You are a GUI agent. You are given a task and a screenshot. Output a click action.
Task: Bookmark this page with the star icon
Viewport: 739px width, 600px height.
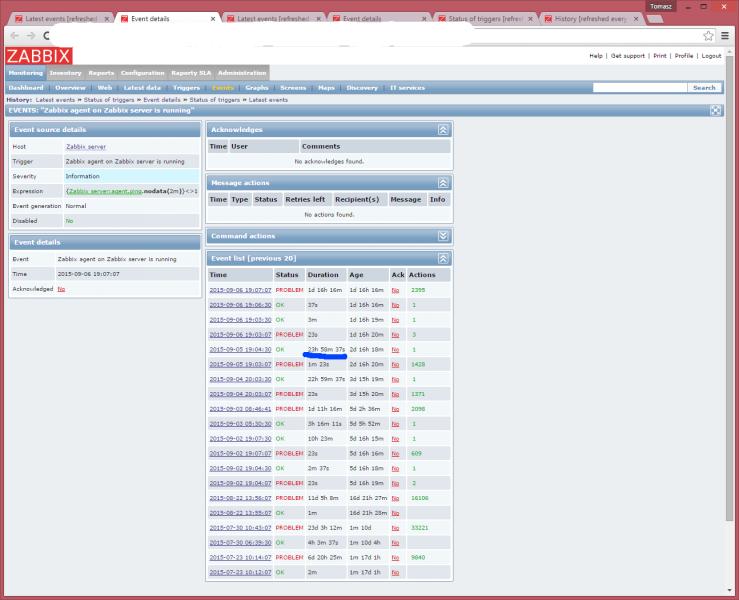point(708,36)
